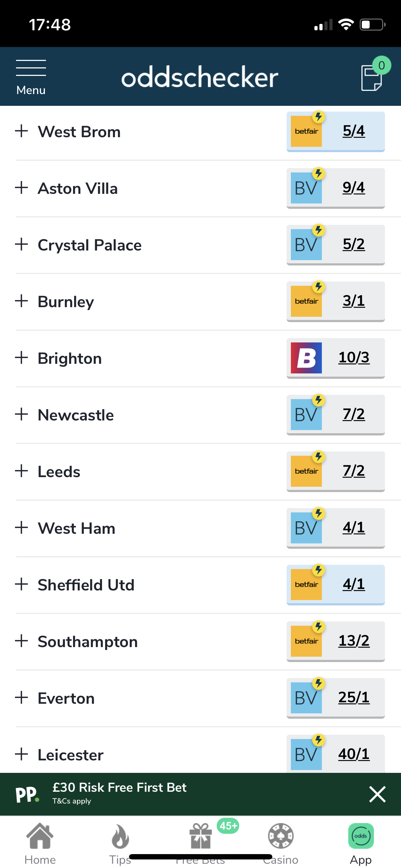
Task: Tap the Home icon in bottom bar
Action: click(40, 836)
